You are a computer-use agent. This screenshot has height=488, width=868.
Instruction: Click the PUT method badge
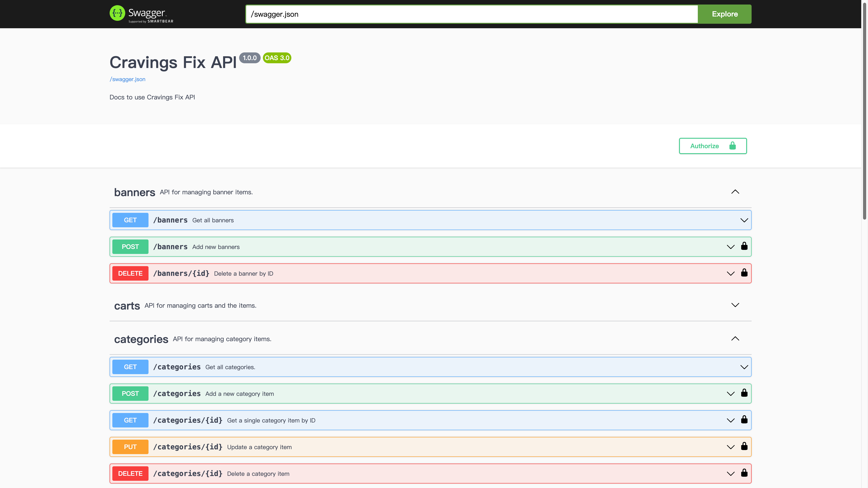click(130, 447)
